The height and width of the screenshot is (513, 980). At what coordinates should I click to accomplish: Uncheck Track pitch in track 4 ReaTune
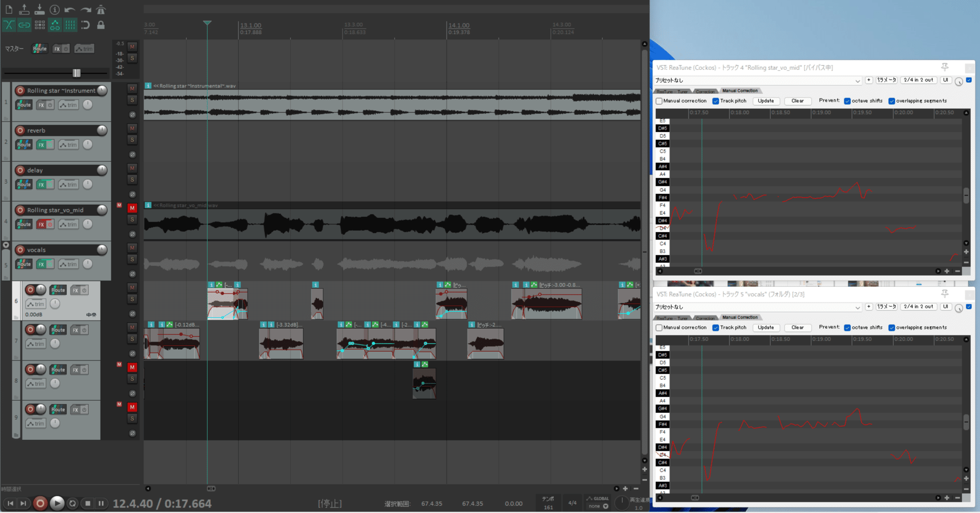tap(716, 101)
